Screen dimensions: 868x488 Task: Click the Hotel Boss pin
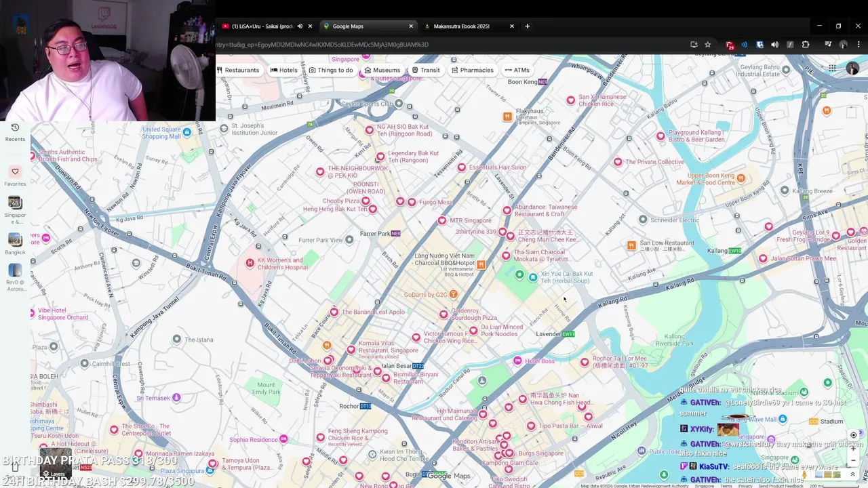click(517, 361)
